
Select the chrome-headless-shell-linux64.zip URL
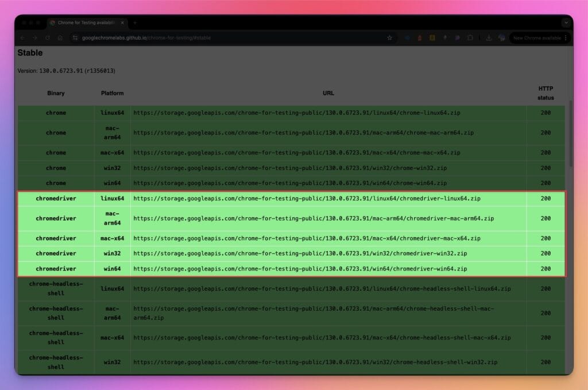coord(322,289)
